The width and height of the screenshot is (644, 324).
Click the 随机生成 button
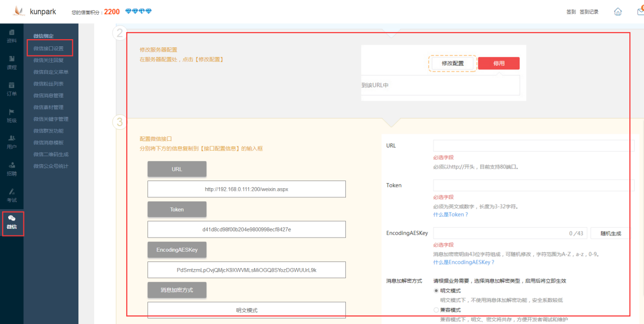point(610,233)
